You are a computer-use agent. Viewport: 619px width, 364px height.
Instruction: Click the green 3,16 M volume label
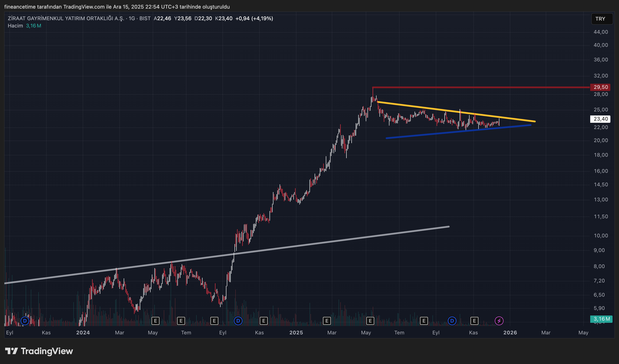tap(602, 319)
